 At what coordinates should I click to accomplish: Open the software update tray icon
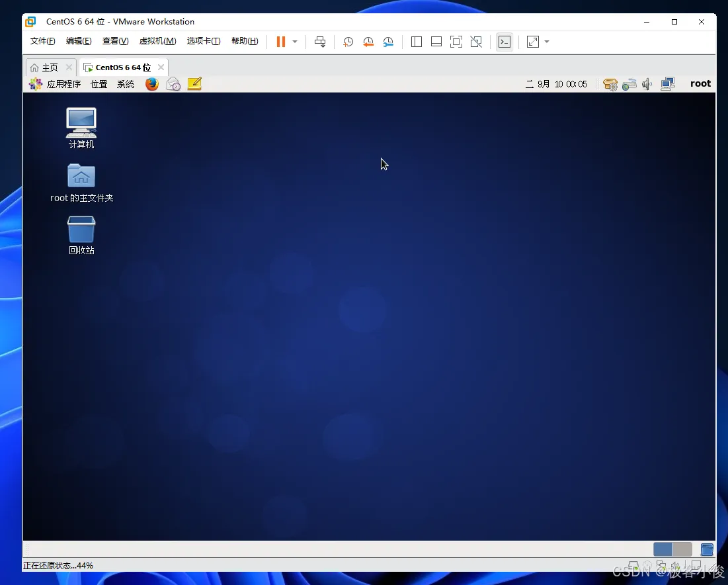[x=610, y=84]
